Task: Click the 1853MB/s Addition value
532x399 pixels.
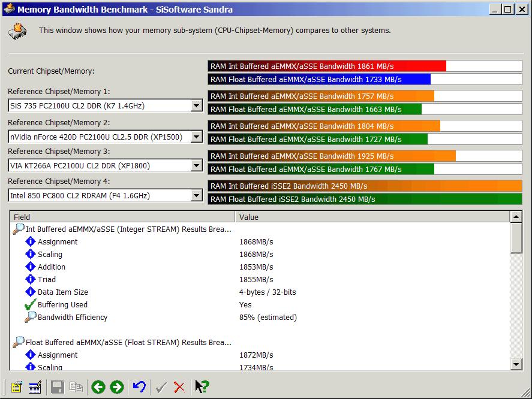Action: 256,267
